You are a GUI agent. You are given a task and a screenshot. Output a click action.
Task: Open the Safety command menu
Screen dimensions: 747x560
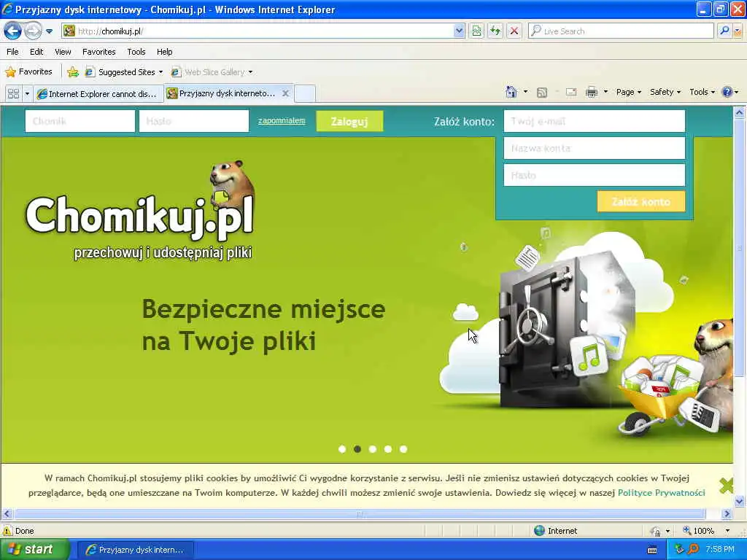[x=665, y=92]
